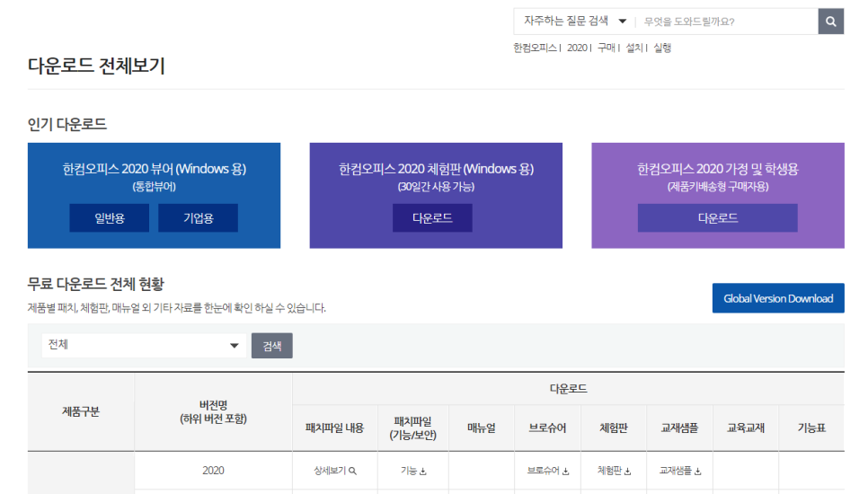Download the 기업용 viewer
Image resolution: width=868 pixels, height=494 pixels.
[x=199, y=218]
